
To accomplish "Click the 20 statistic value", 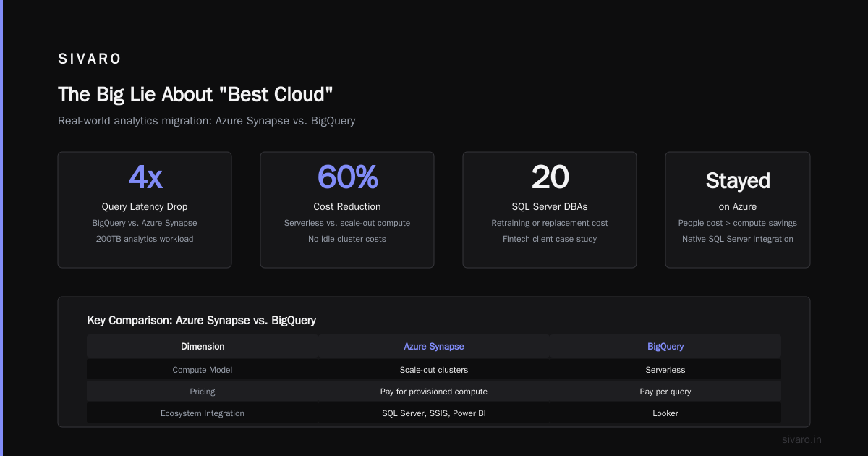I will click(550, 177).
